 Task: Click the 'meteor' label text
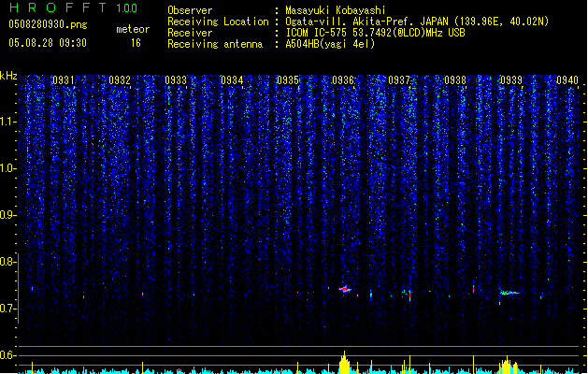133,29
